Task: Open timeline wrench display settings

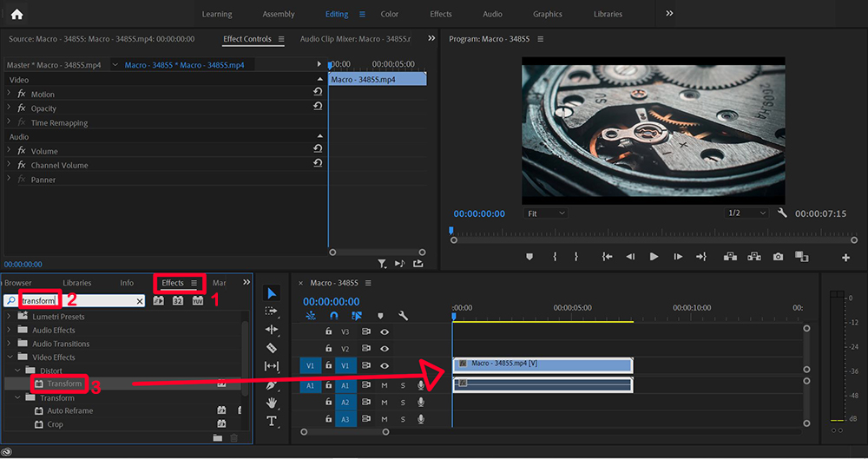Action: [403, 317]
